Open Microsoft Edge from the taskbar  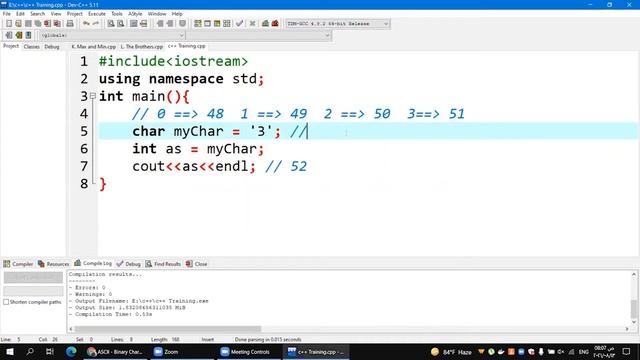point(71,351)
